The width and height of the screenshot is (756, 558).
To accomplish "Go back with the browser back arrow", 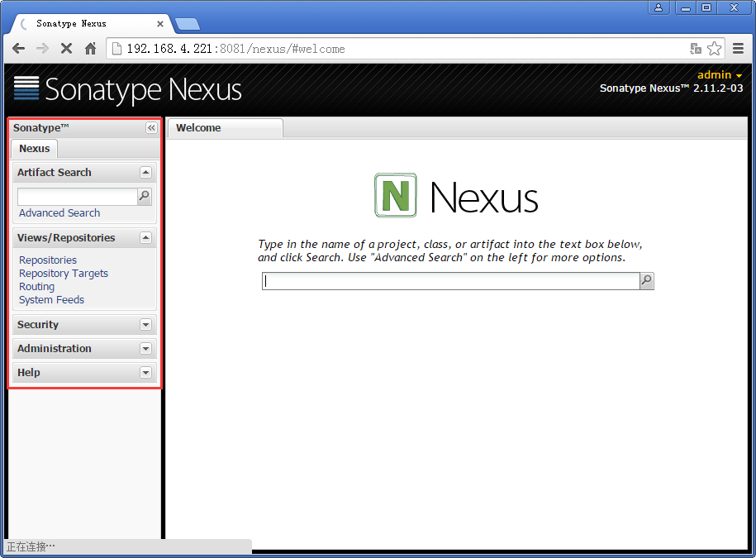I will click(19, 49).
